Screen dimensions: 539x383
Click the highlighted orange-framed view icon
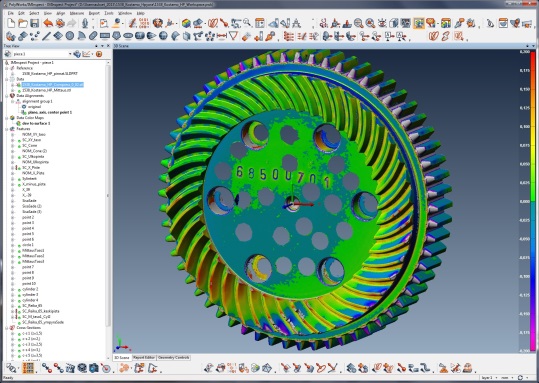(x=419, y=23)
